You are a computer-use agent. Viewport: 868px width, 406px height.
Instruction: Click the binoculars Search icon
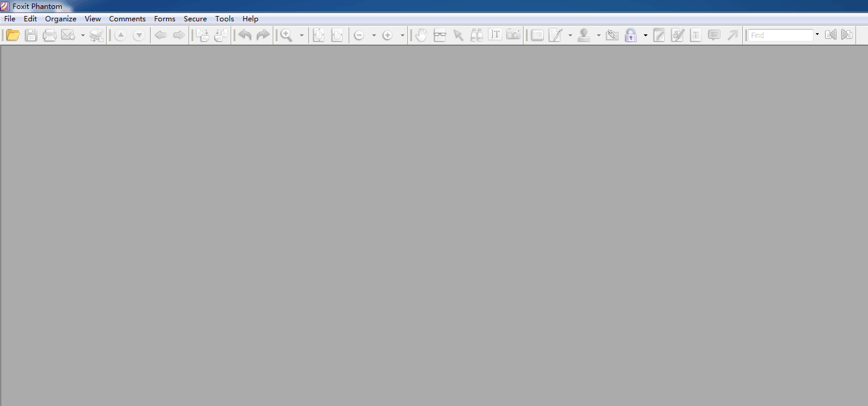(x=477, y=35)
